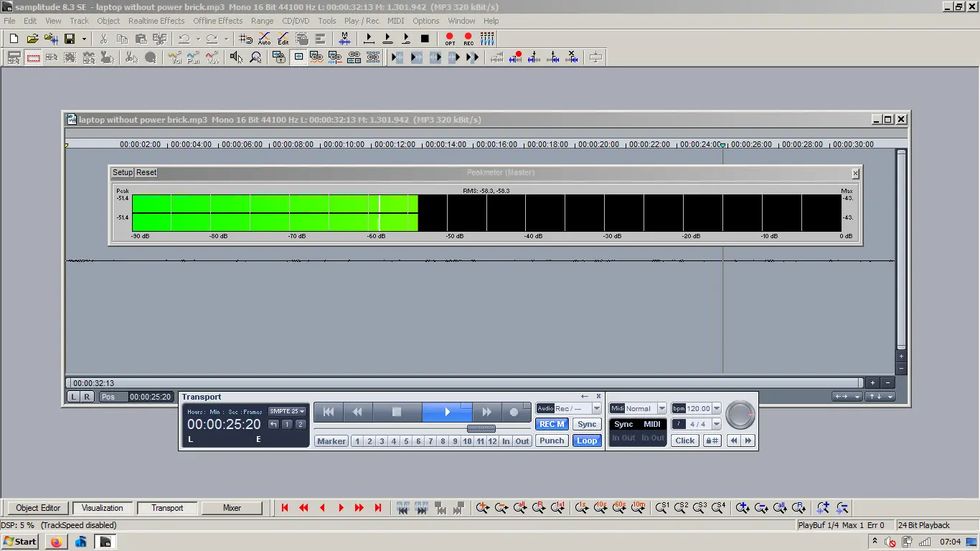Open the mixer icon in top toolbar

[487, 39]
